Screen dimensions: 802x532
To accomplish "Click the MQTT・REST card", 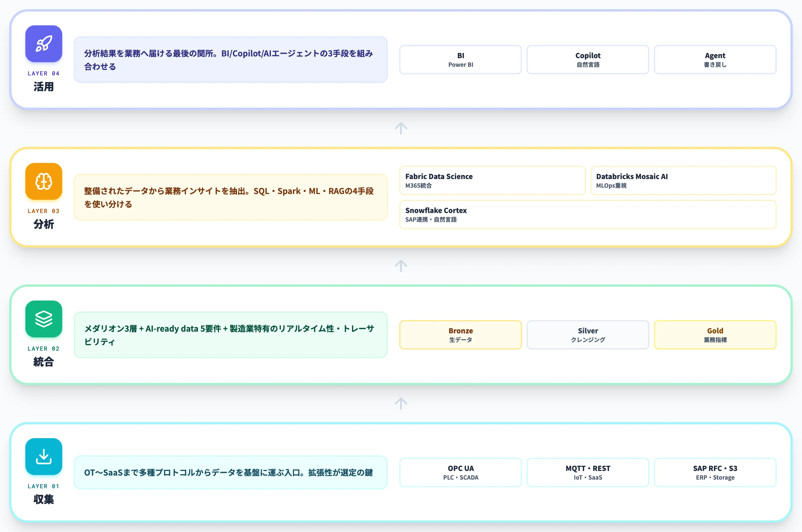I will click(588, 472).
